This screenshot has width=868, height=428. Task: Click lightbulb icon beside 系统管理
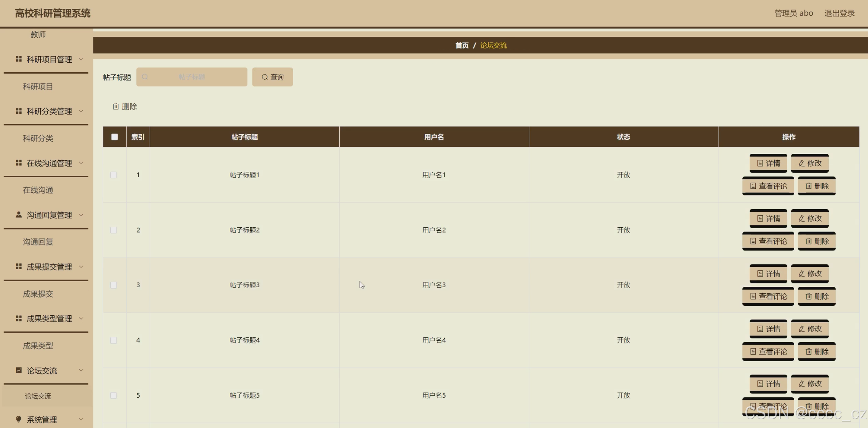[x=18, y=419]
